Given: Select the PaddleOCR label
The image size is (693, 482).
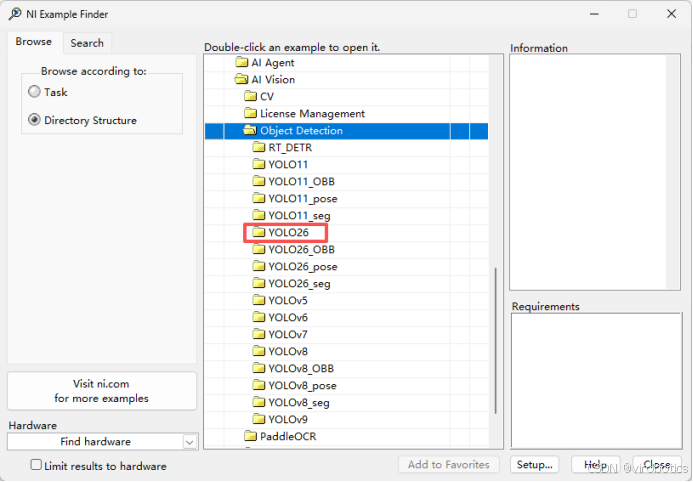Looking at the screenshot, I should (288, 436).
